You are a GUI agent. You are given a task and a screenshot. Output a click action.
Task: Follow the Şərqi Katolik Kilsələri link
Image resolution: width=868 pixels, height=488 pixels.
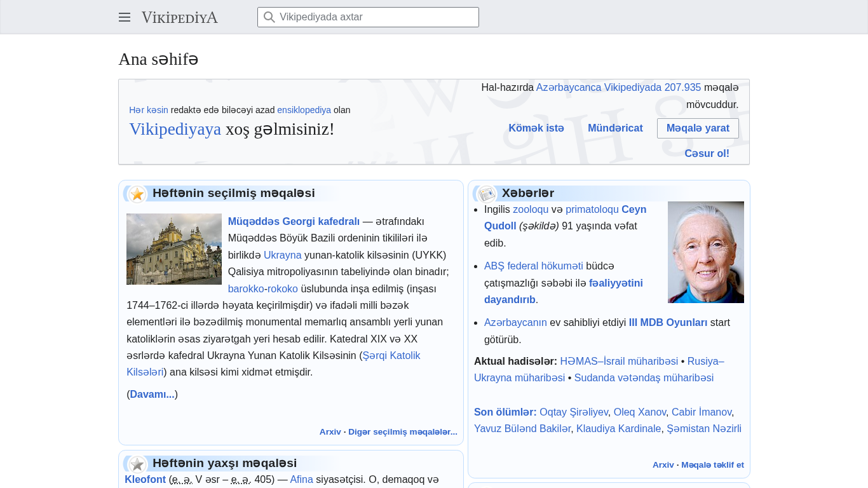click(x=391, y=356)
